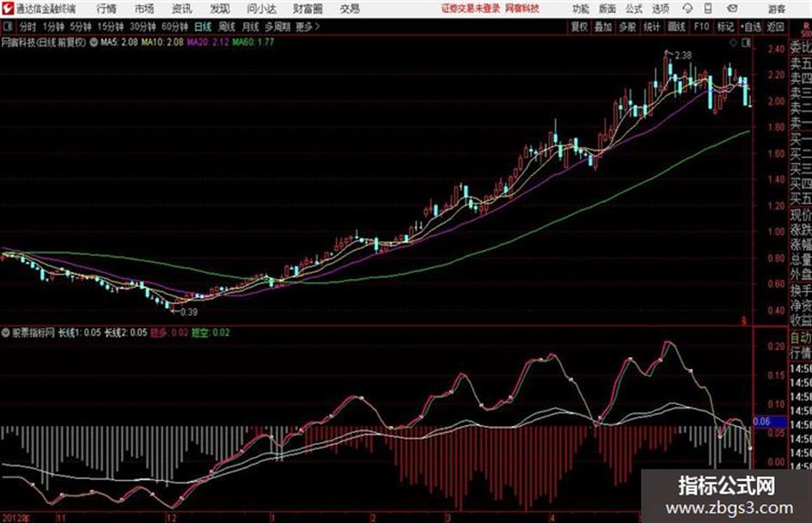Viewport: 812px width, 523px height.
Task: Click the 2.38 high price marker
Action: (683, 56)
